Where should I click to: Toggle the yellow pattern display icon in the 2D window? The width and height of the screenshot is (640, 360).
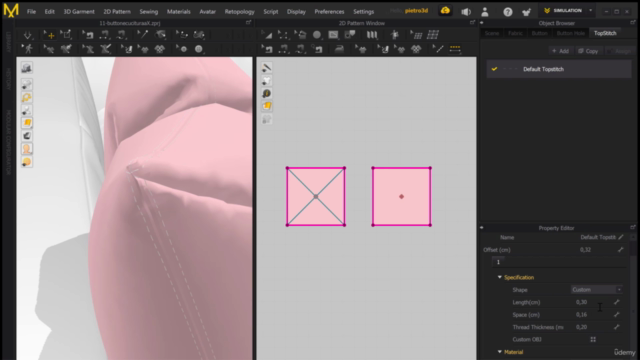click(x=267, y=107)
